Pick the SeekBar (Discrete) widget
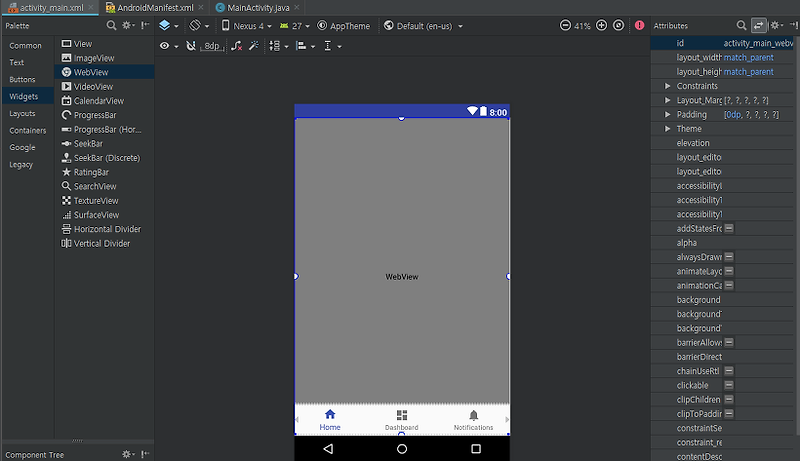The height and width of the screenshot is (461, 800). click(x=104, y=158)
